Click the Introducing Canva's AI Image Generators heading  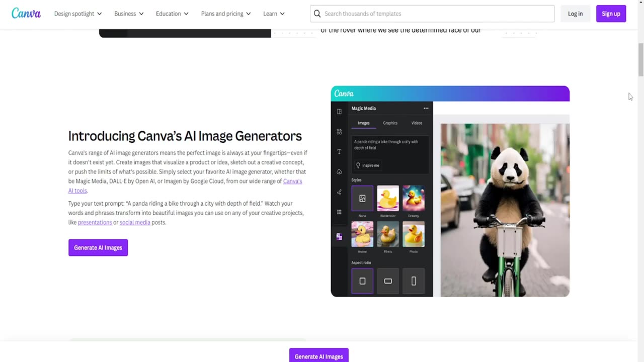185,136
